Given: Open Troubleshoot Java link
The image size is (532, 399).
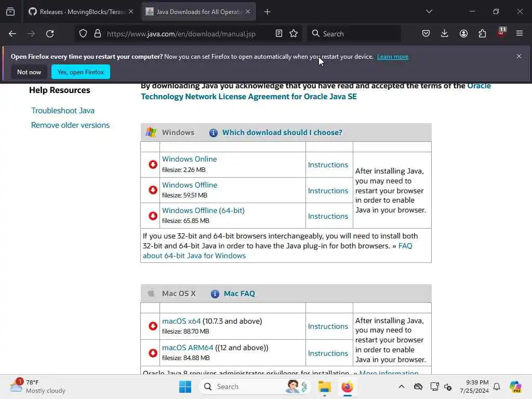Looking at the screenshot, I should click(x=63, y=111).
